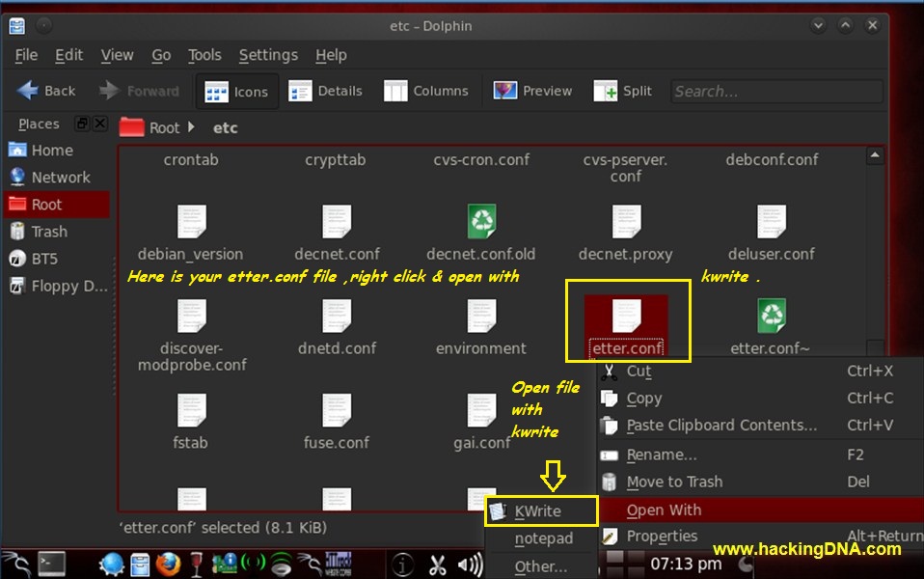Click the Klipper scissors icon in the tray
The width and height of the screenshot is (924, 579).
coord(437,562)
